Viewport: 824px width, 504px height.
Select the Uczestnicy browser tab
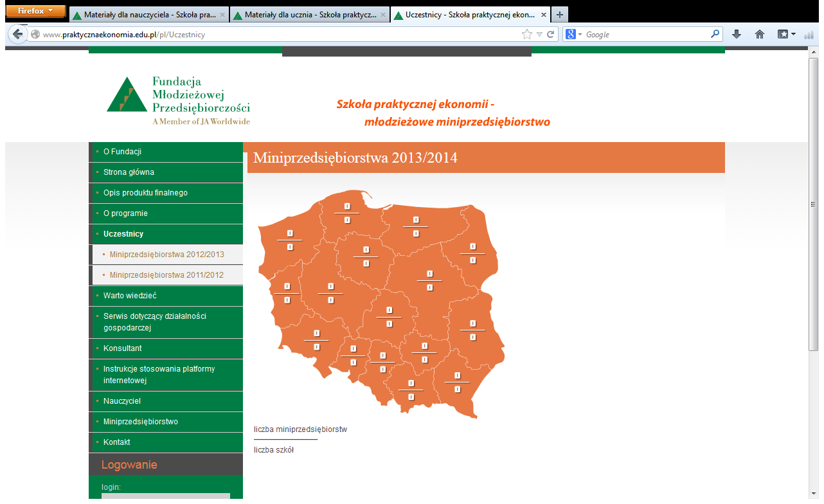[x=470, y=14]
